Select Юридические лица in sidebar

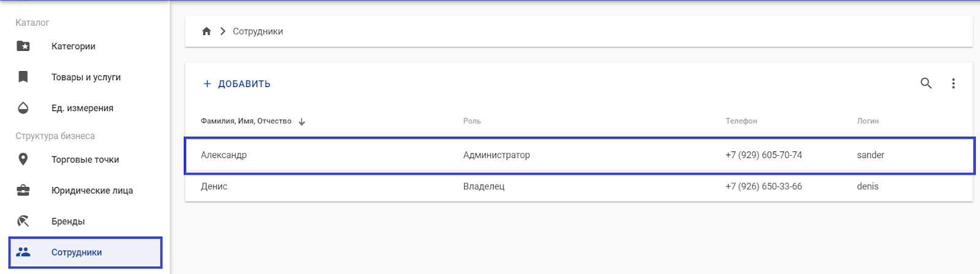92,191
